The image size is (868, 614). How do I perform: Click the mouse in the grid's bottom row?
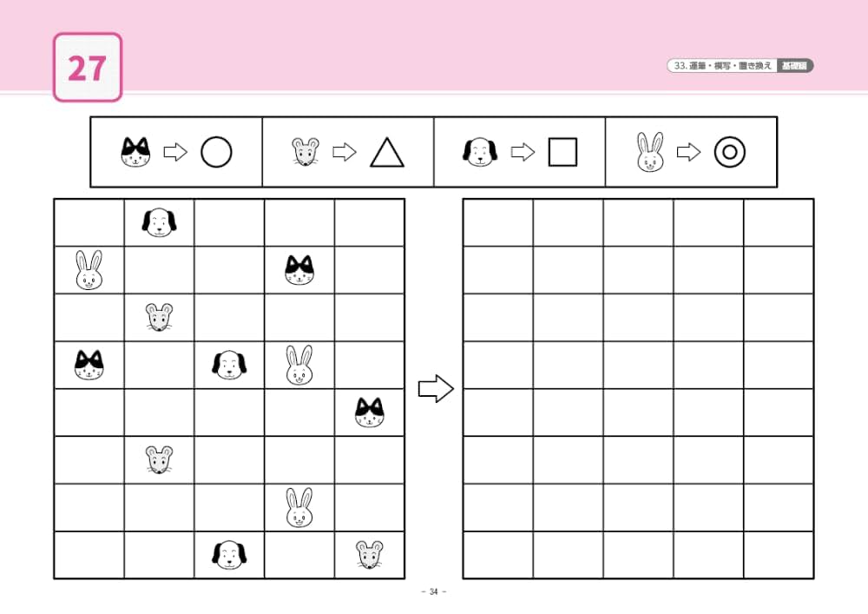pos(369,555)
